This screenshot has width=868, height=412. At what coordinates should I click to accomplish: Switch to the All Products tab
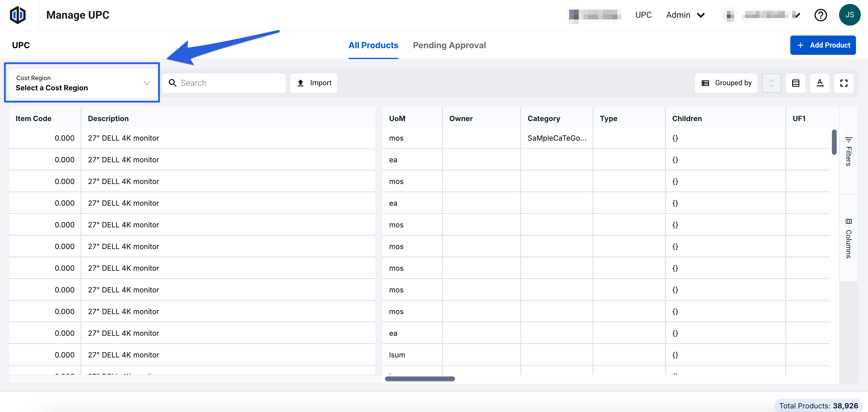(373, 45)
